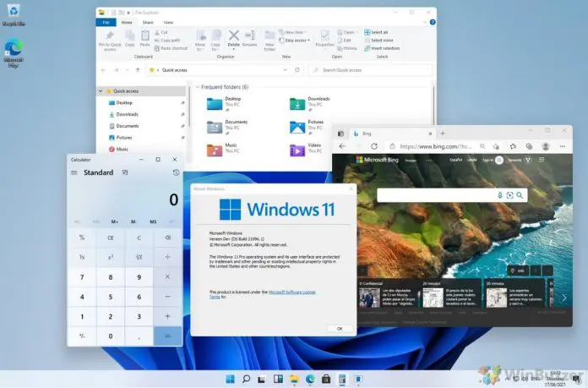Open the calculator hamburger navigation menu
The image size is (588, 388).
point(74,172)
